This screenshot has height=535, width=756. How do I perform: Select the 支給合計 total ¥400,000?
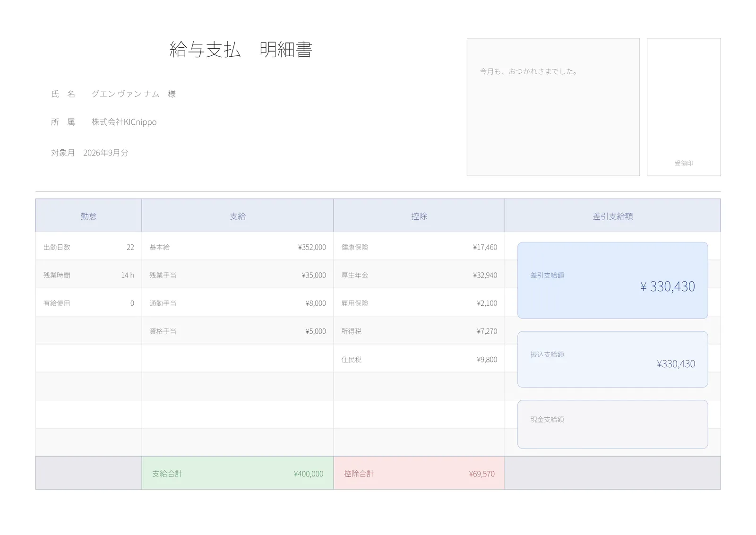point(309,474)
